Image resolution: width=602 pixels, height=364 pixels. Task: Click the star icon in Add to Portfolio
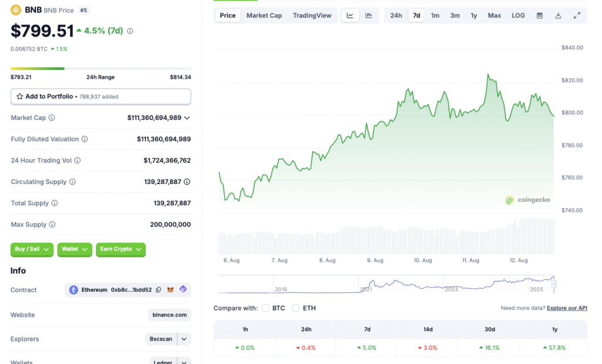point(19,96)
